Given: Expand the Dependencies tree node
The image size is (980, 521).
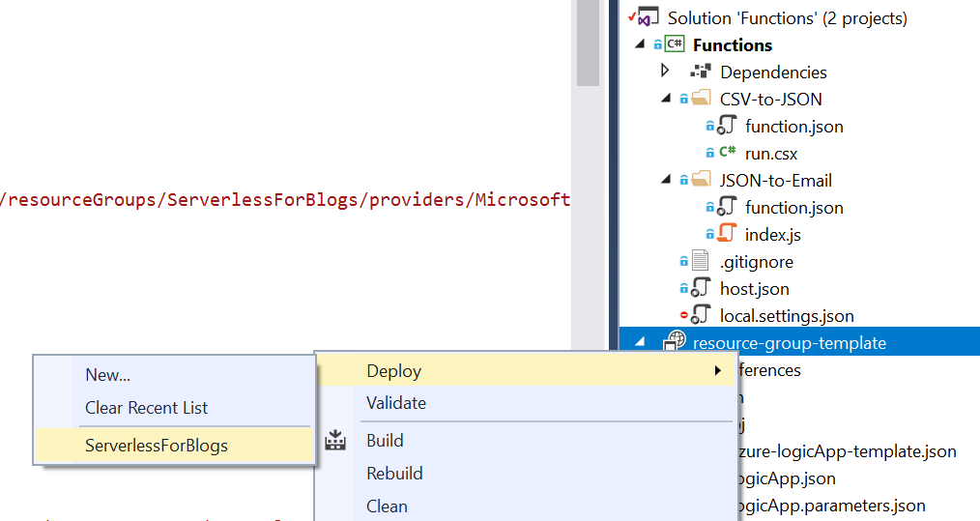Looking at the screenshot, I should tap(665, 71).
